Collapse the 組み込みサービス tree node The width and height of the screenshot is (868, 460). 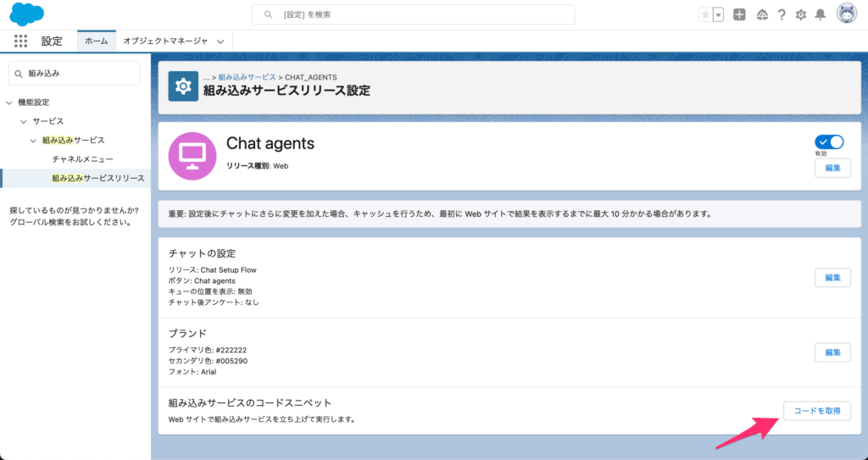point(34,140)
